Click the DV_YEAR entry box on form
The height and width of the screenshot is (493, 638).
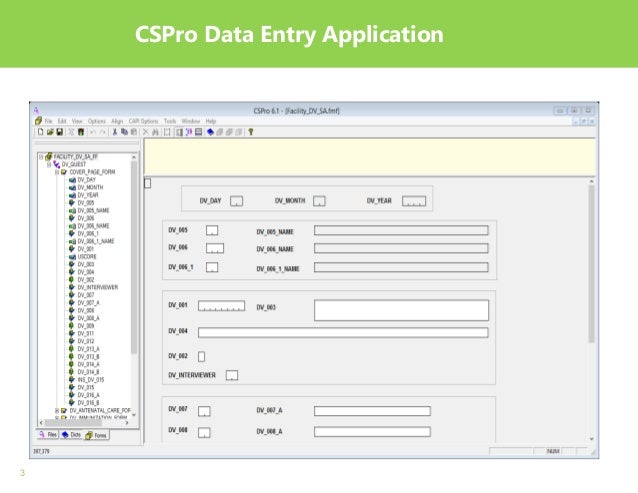414,201
